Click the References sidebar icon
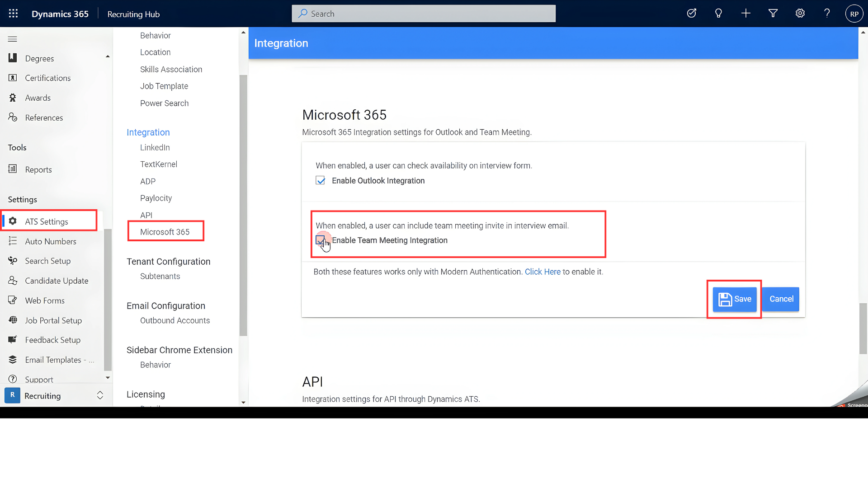 point(13,117)
